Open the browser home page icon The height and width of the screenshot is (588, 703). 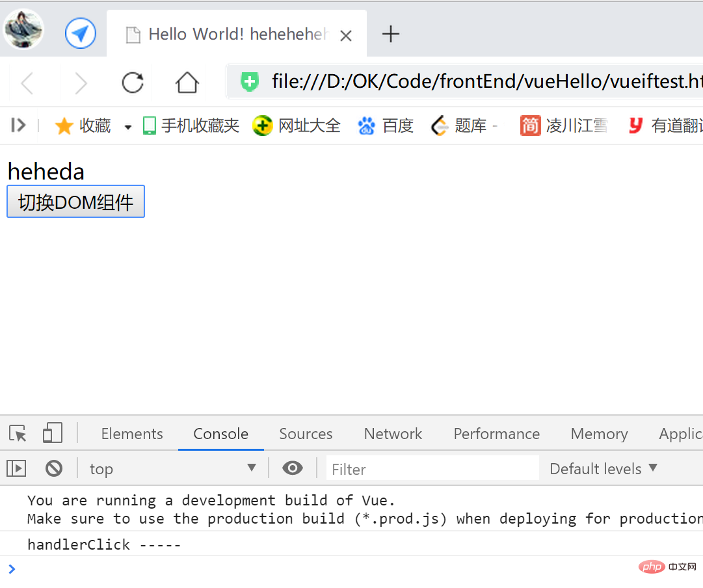pos(187,83)
